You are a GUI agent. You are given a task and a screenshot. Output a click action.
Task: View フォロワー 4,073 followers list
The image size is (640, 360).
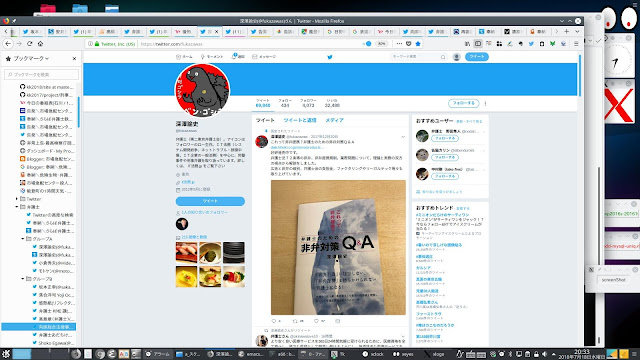tap(308, 103)
